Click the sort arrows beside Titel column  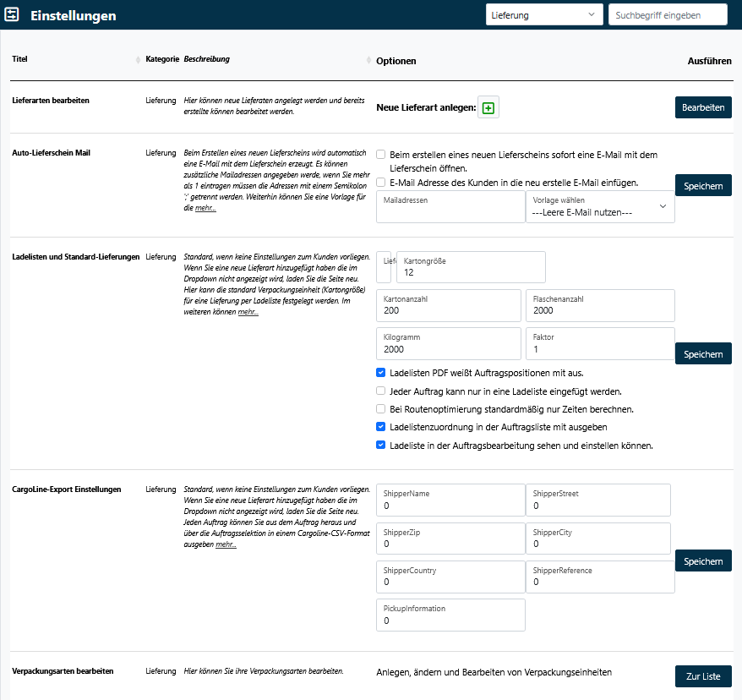(138, 60)
